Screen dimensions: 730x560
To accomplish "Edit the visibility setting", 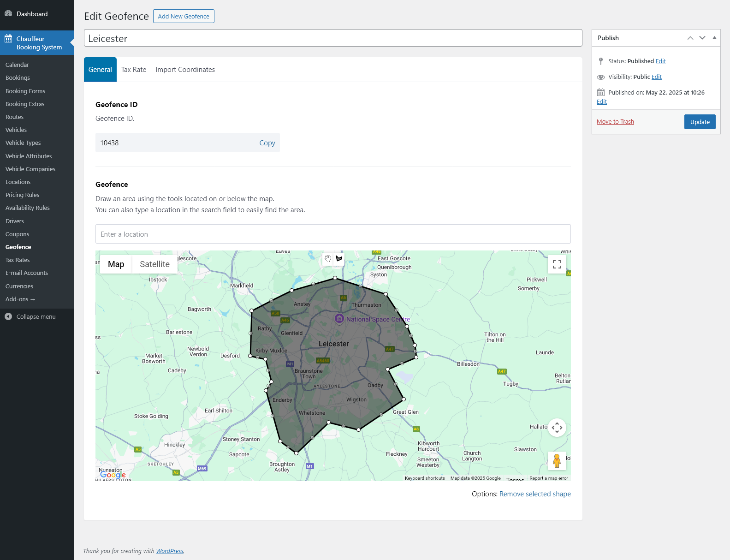I will [657, 77].
